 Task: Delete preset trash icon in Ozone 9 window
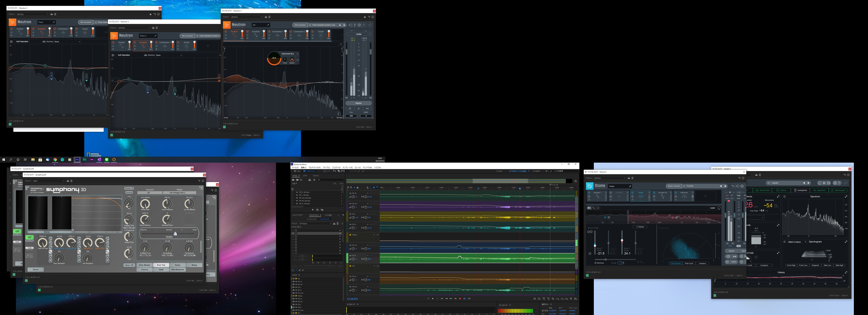point(632,178)
